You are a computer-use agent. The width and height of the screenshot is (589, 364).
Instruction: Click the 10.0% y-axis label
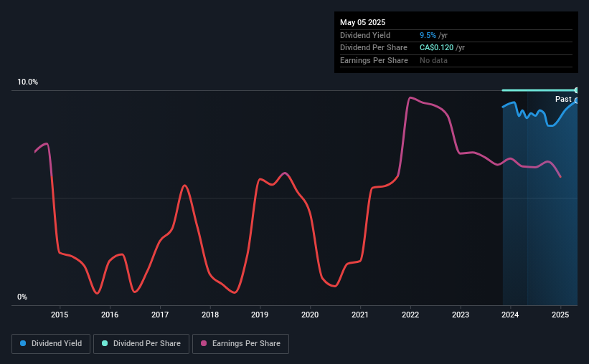pyautogui.click(x=27, y=82)
